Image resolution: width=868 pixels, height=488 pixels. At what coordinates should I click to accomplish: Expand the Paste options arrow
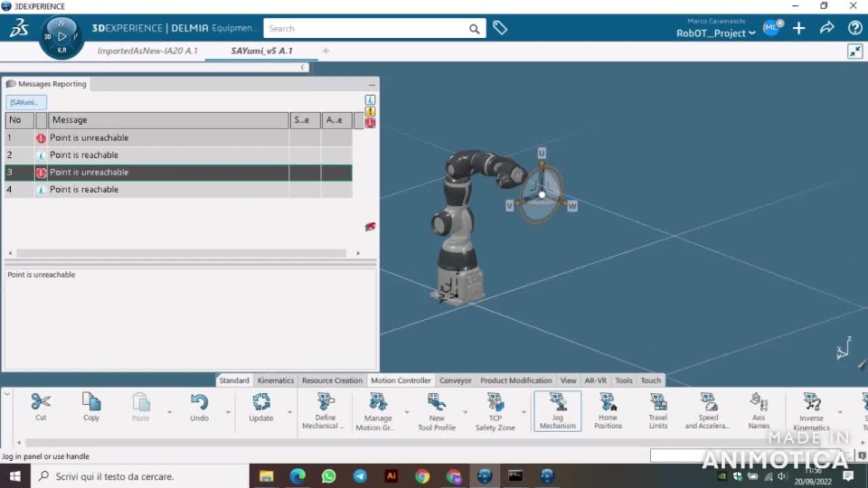(x=169, y=412)
